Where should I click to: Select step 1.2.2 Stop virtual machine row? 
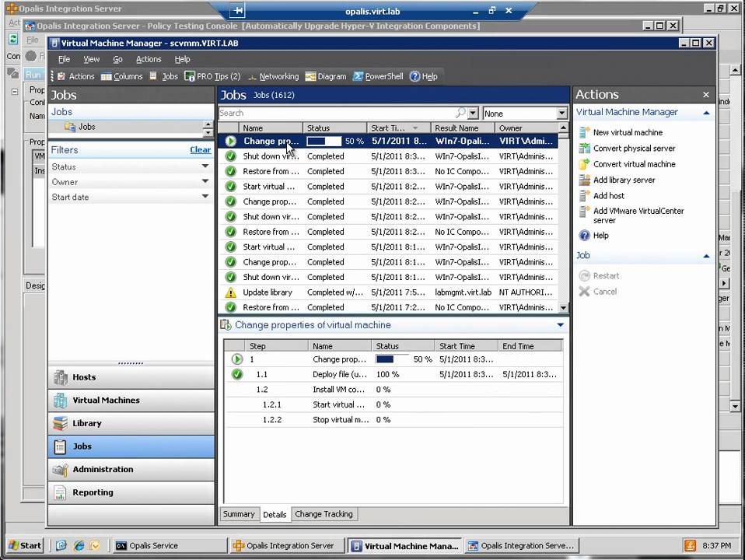pos(393,420)
